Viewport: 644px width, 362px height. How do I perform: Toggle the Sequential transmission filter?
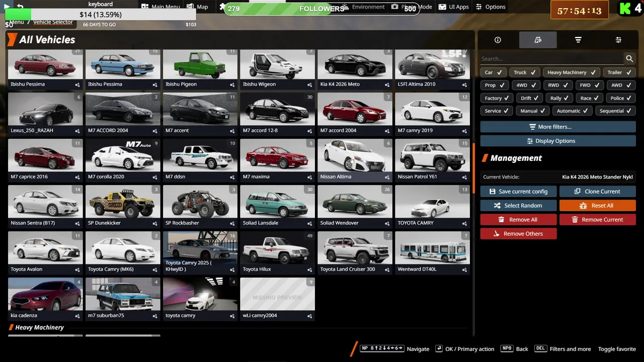pos(615,111)
